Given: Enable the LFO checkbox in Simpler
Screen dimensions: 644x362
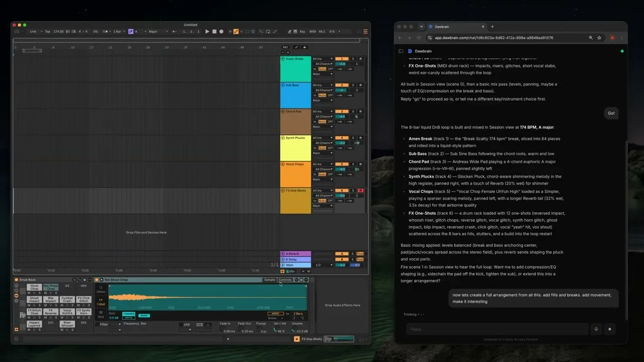Looking at the screenshot, I should pyautogui.click(x=181, y=324).
